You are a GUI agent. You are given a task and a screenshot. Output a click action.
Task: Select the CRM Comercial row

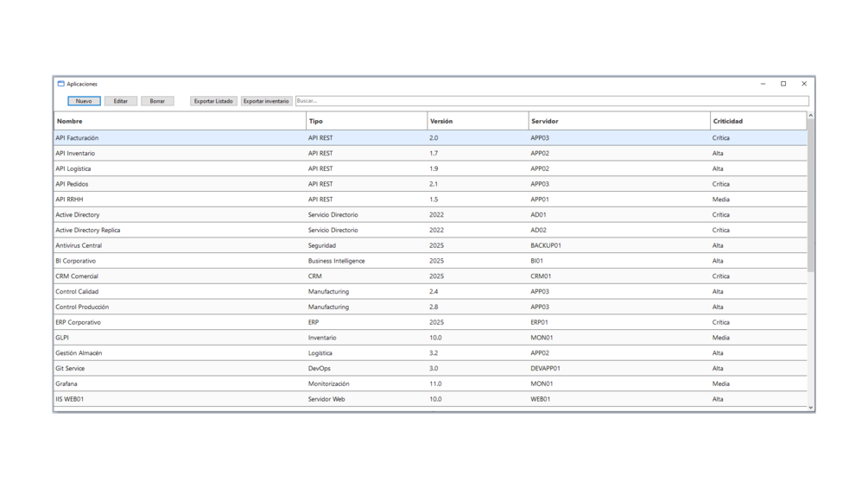point(430,276)
